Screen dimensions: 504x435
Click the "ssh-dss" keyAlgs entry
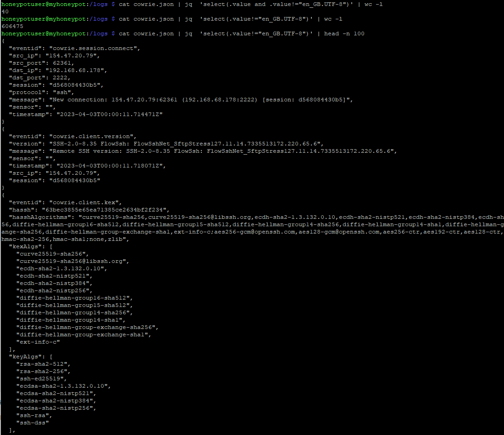[32, 423]
